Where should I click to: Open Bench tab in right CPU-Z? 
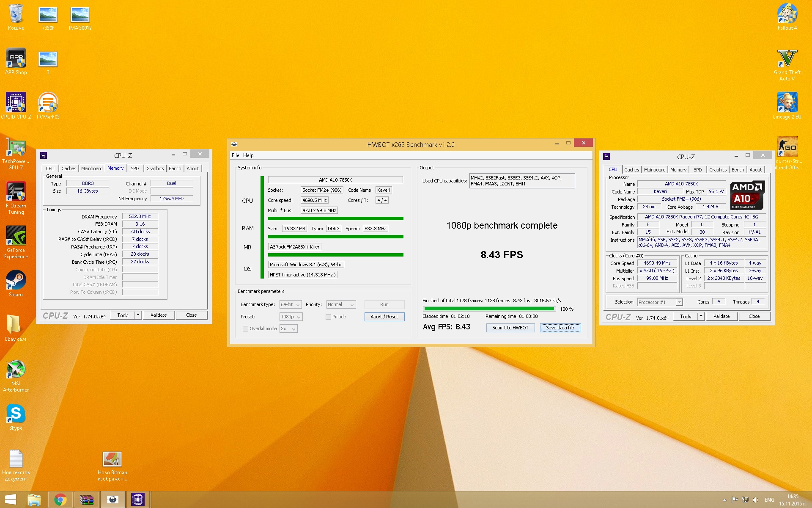738,170
